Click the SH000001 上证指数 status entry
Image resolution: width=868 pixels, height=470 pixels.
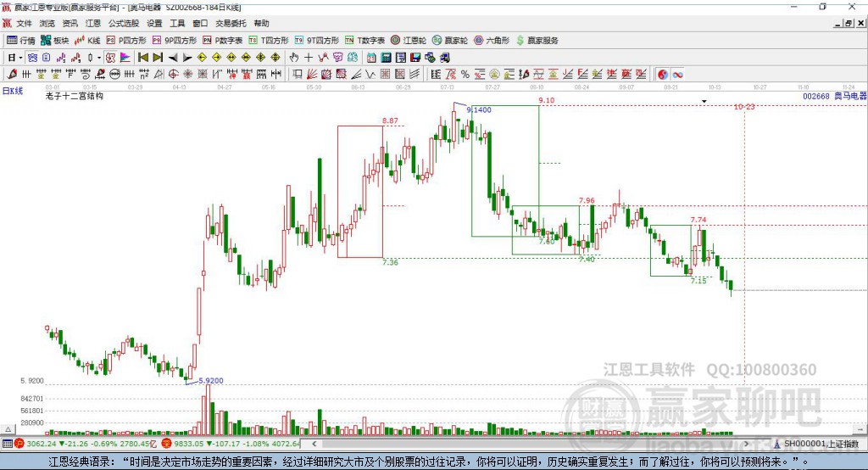(816, 444)
